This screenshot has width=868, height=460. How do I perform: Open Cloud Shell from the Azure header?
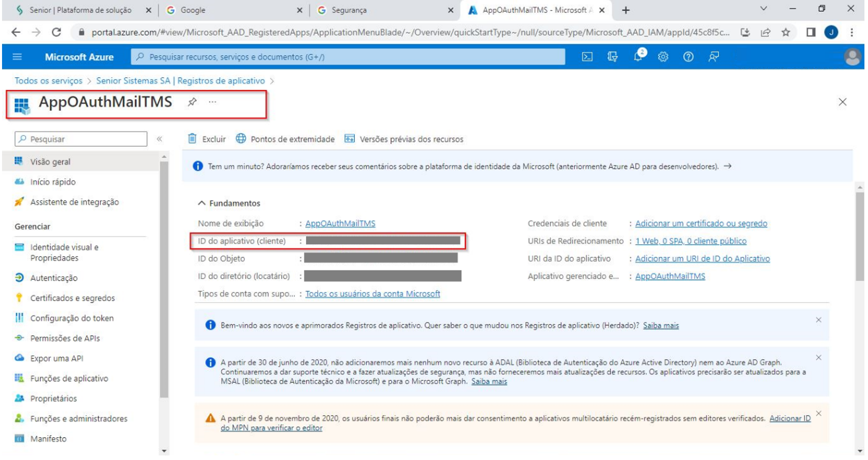point(587,57)
